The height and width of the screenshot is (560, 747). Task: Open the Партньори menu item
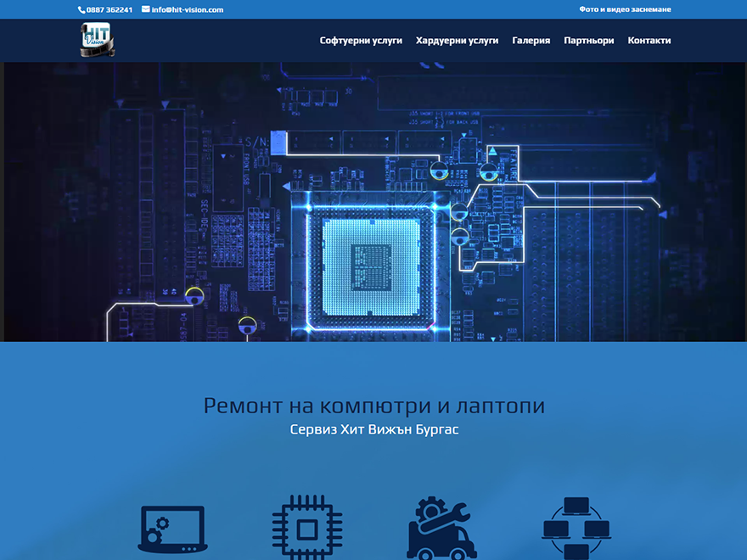[x=589, y=41]
